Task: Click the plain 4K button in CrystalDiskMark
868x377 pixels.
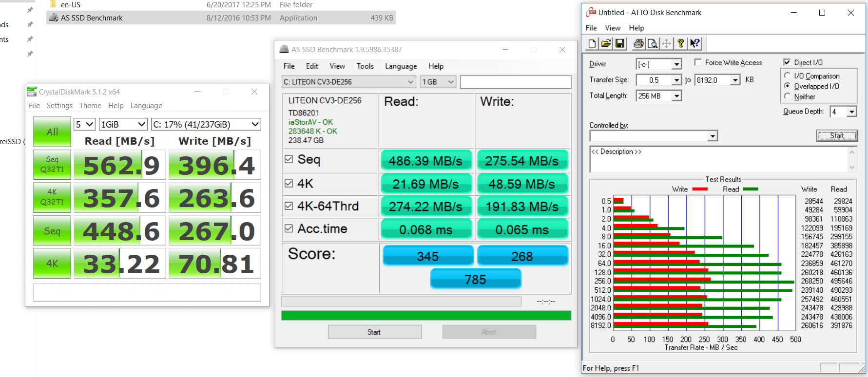Action: [x=52, y=263]
